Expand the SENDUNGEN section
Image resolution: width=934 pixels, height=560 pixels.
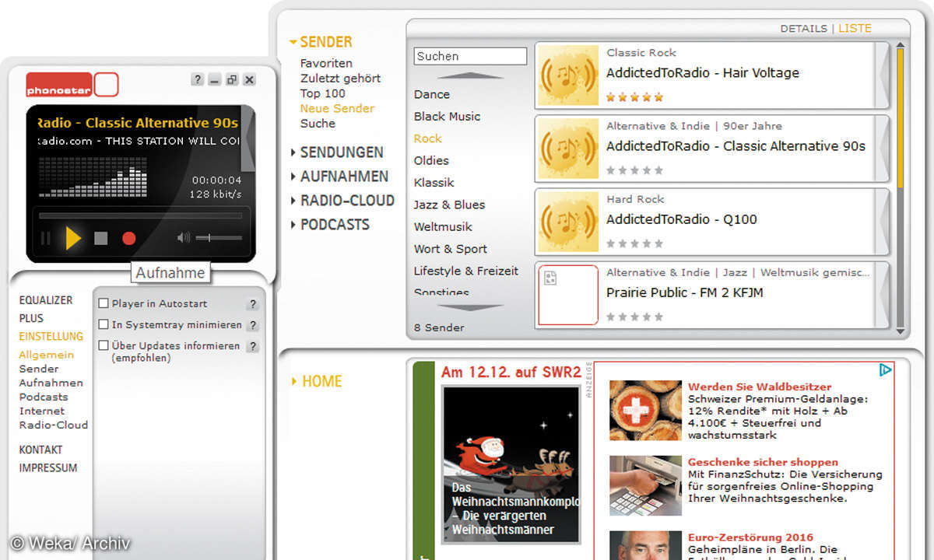[337, 152]
